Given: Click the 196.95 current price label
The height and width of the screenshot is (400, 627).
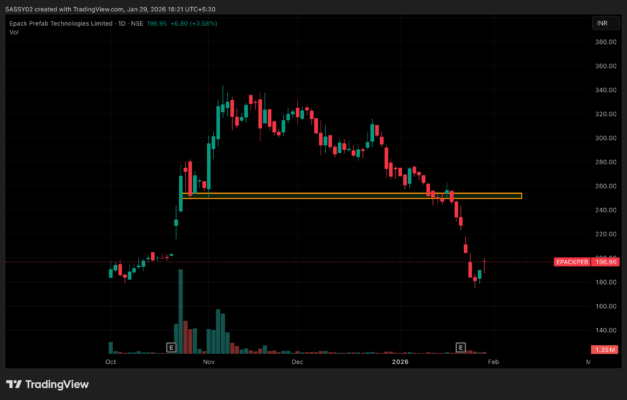Looking at the screenshot, I should pyautogui.click(x=603, y=262).
